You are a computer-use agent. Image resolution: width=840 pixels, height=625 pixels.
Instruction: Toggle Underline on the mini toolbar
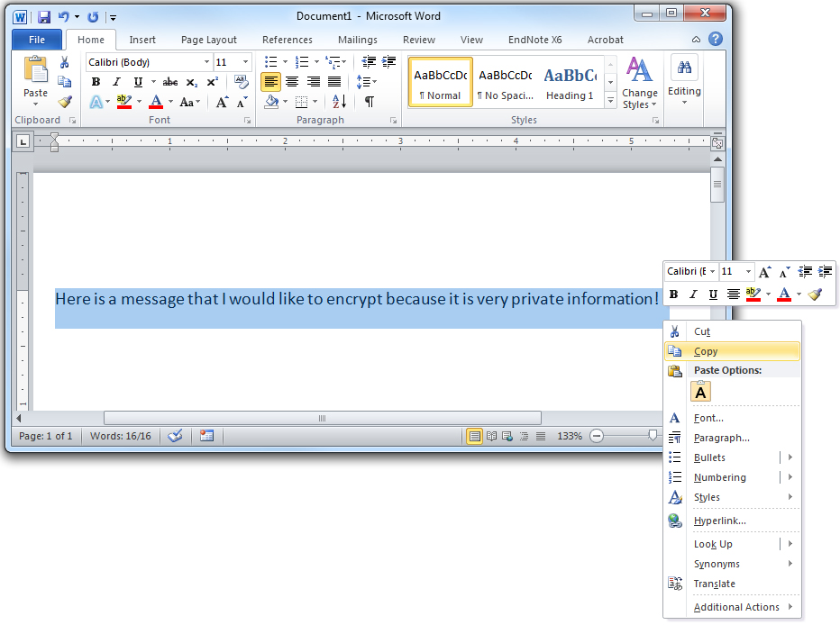point(713,294)
